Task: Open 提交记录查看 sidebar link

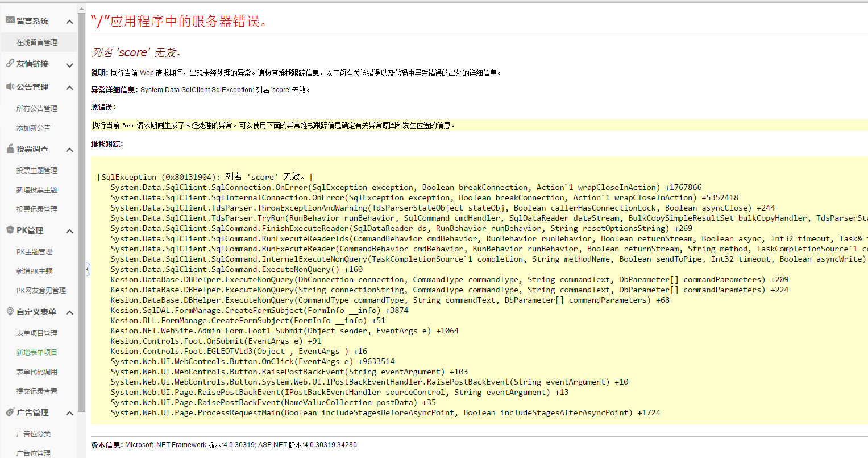Action: [x=37, y=391]
